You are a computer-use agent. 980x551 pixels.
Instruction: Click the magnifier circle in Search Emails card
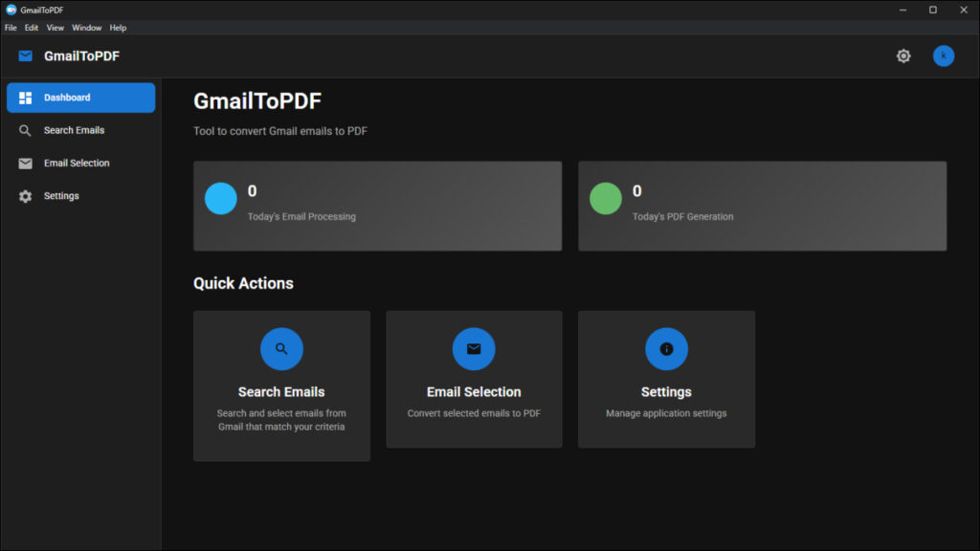click(x=281, y=348)
